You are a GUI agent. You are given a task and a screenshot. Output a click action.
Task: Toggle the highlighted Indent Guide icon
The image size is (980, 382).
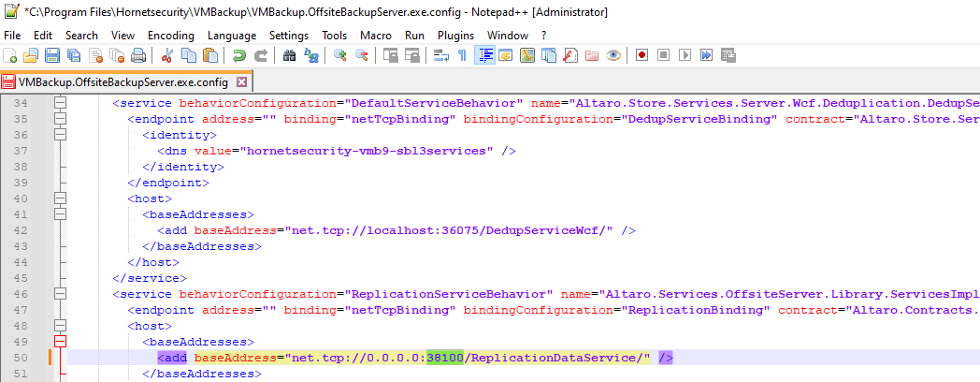pos(484,56)
